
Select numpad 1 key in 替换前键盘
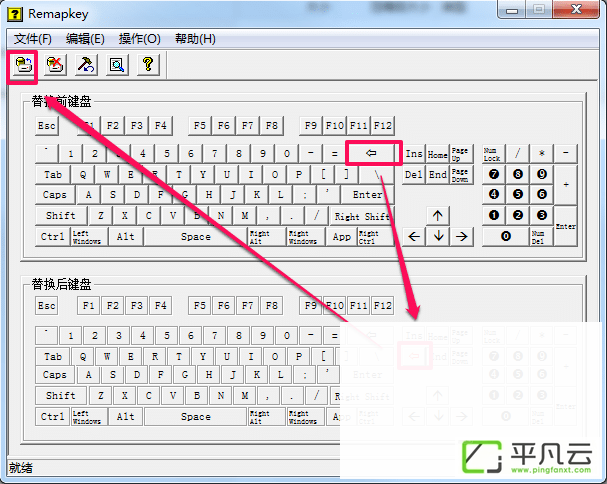click(494, 215)
